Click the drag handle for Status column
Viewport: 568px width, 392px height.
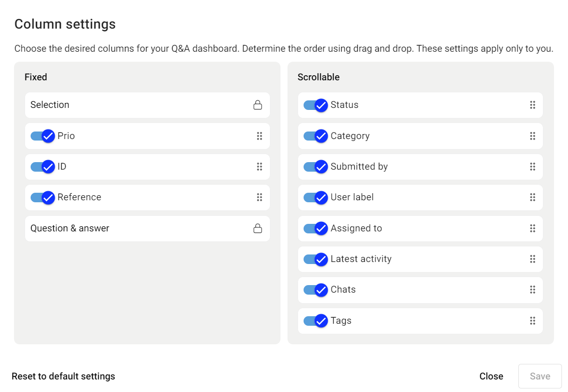pos(532,105)
